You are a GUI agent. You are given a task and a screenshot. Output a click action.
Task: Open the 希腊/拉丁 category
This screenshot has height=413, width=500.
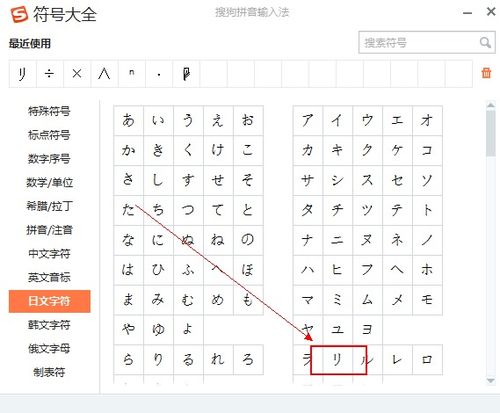[x=49, y=206]
